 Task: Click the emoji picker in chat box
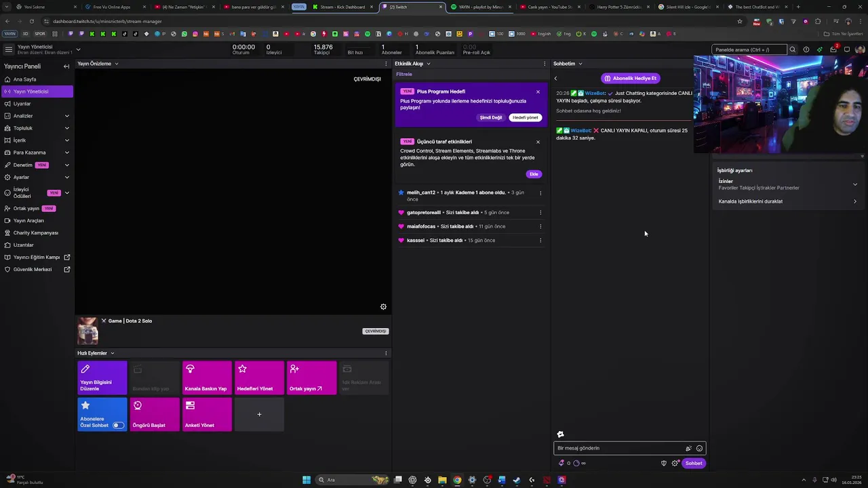[699, 448]
